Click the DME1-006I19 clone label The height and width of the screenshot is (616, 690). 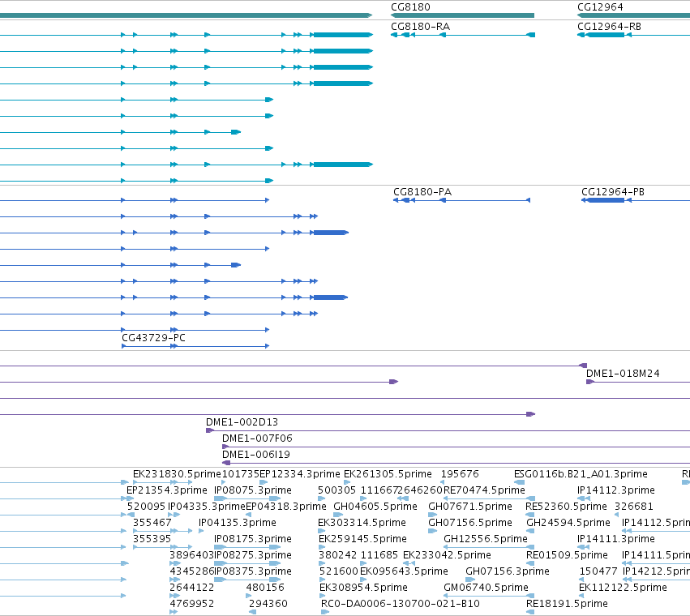256,455
